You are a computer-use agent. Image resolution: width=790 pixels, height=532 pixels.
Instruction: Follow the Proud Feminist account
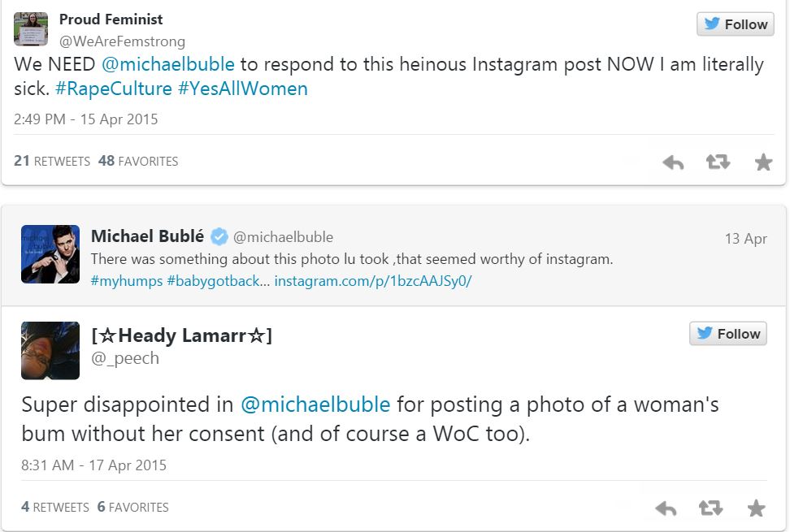(735, 24)
